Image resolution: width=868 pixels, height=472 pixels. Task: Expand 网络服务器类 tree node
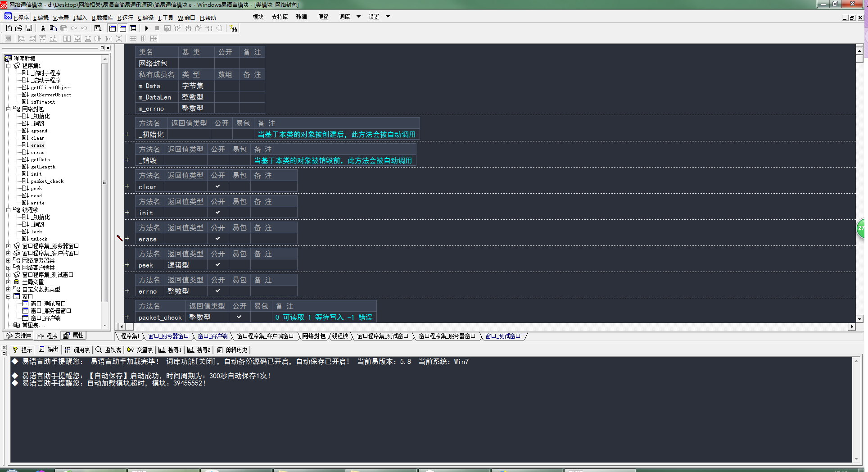(x=9, y=260)
